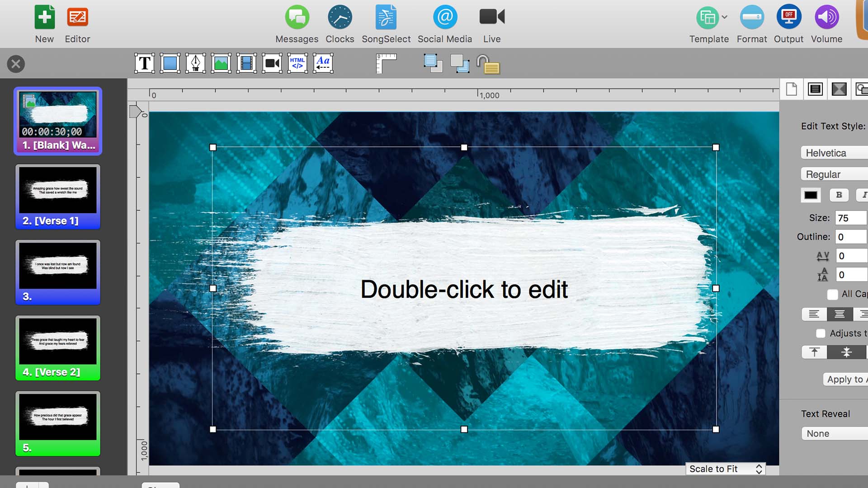Align text vertically to top
This screenshot has height=488, width=868.
[x=814, y=352]
